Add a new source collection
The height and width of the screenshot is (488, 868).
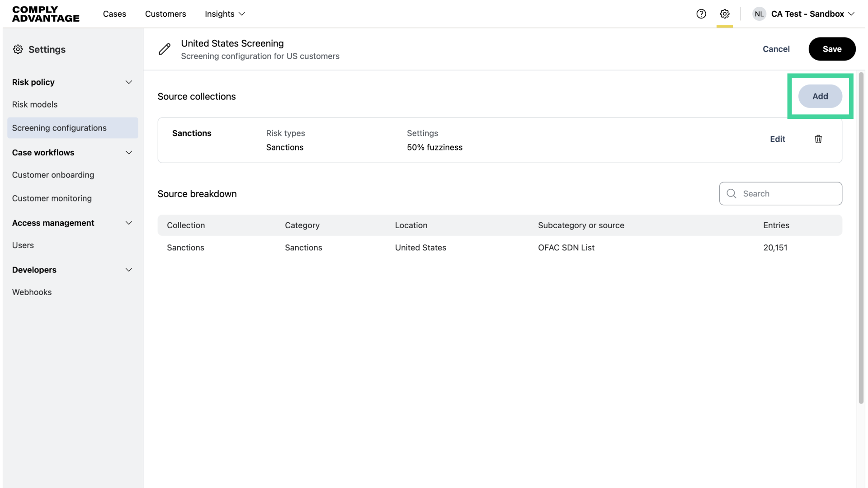(x=820, y=96)
